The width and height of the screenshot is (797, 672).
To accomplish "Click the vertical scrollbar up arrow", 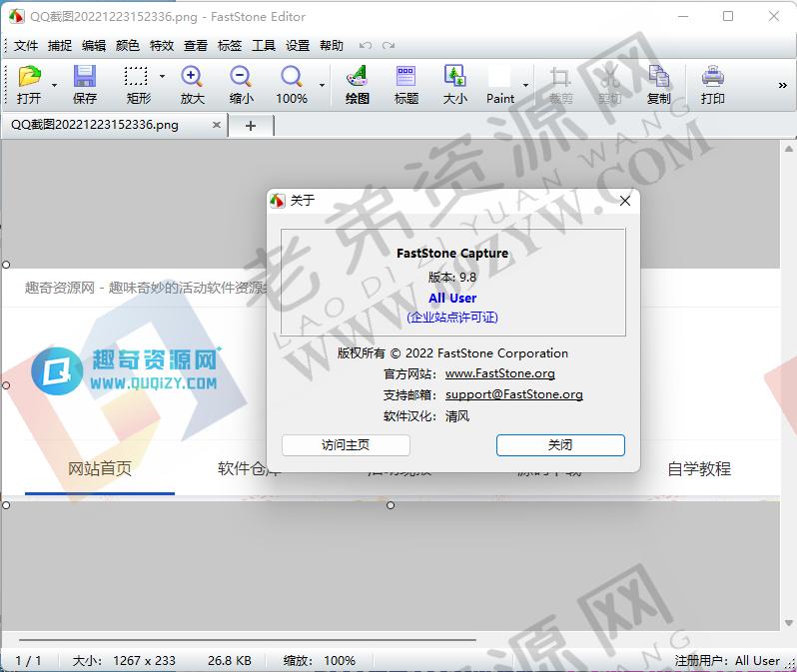I will [x=788, y=149].
